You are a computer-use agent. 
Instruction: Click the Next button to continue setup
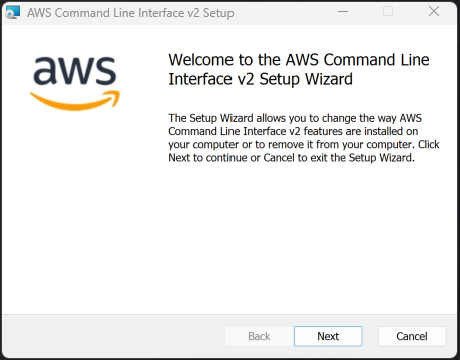point(328,336)
